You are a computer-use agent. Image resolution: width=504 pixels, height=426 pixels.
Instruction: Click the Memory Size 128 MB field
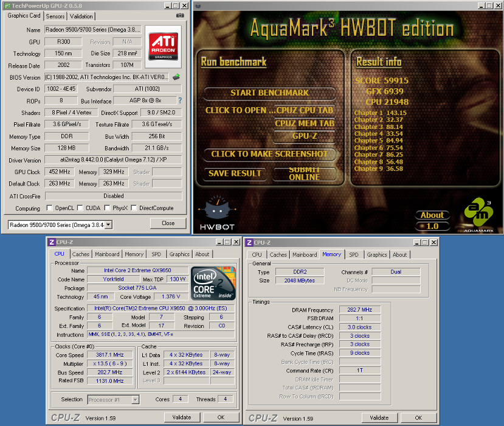coord(66,148)
